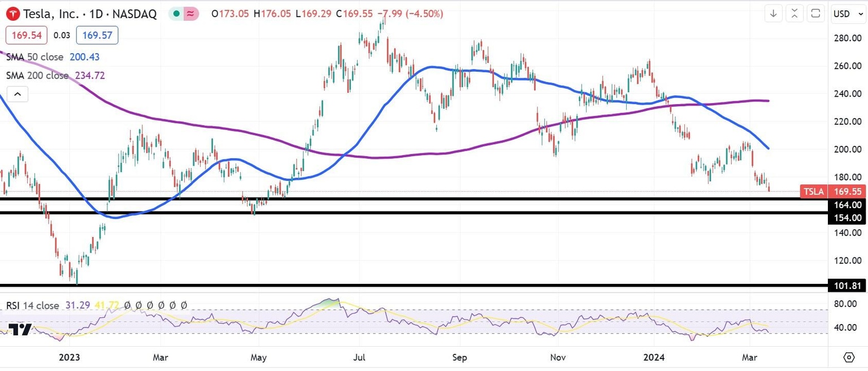The height and width of the screenshot is (371, 868).
Task: Click the Nov label on time axis
Action: point(558,357)
